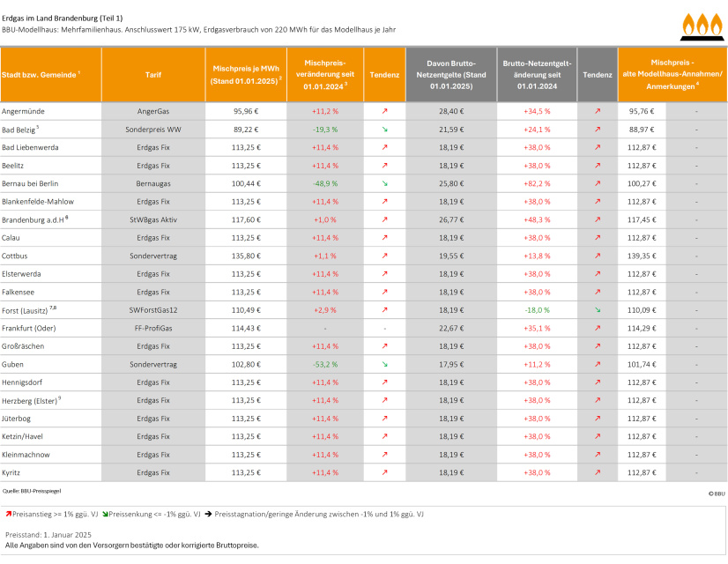728x564 pixels.
Task: Click the red Netzentgelt trend arrow for Frankfurt (Oder)
Action: [x=598, y=328]
